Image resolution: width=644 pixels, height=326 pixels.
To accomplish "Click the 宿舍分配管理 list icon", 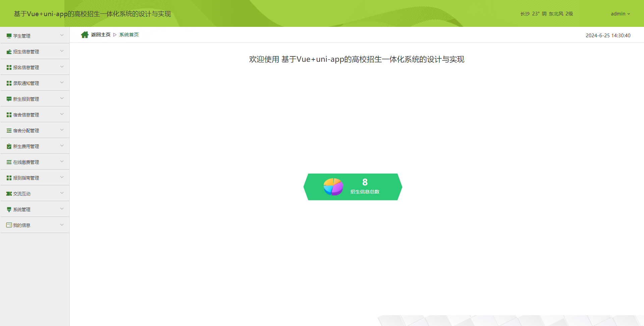I will pyautogui.click(x=9, y=130).
